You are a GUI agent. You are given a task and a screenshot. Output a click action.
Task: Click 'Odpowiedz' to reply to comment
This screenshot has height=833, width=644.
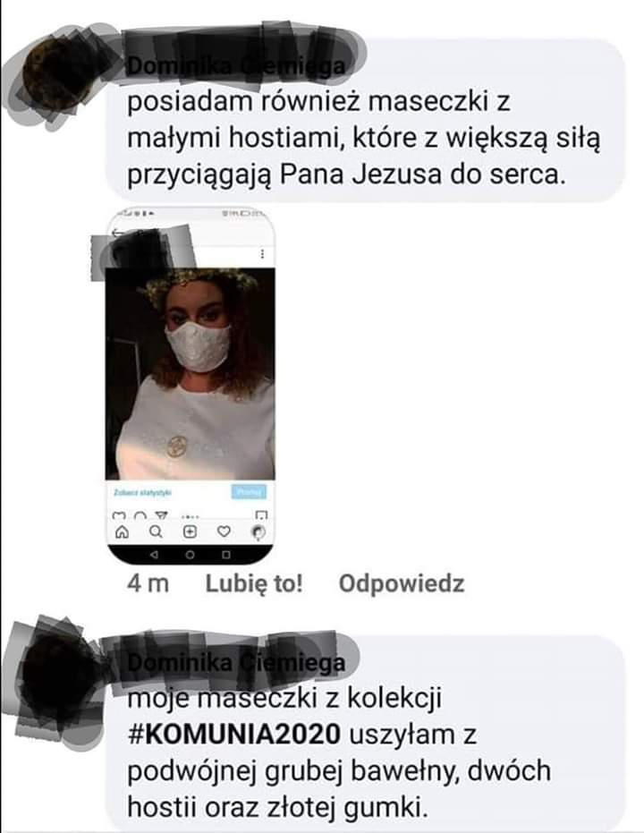[x=402, y=583]
